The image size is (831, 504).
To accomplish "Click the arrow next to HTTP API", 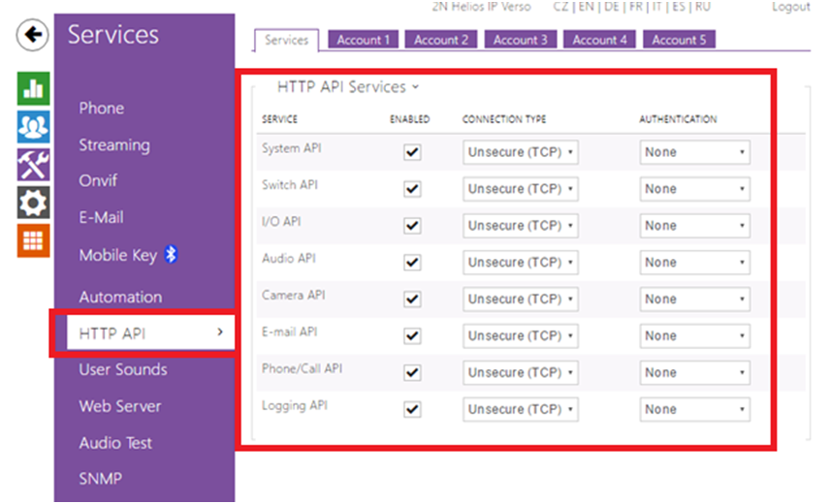I will (220, 332).
